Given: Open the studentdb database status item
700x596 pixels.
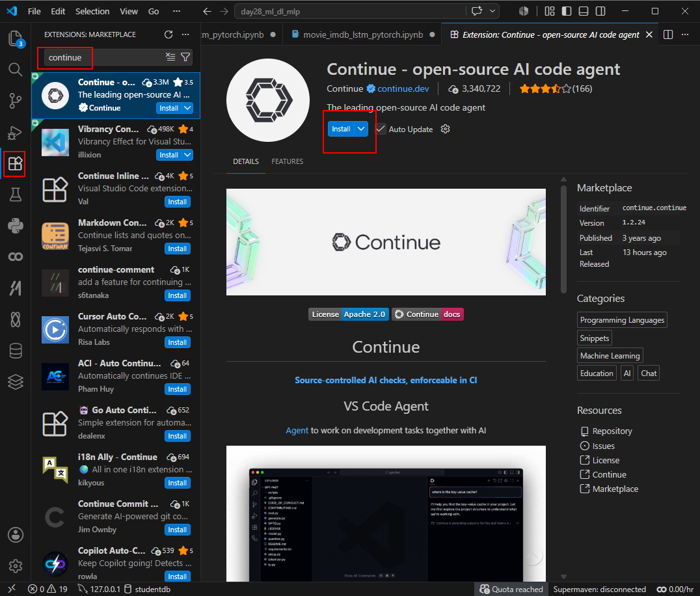Looking at the screenshot, I should [x=147, y=589].
